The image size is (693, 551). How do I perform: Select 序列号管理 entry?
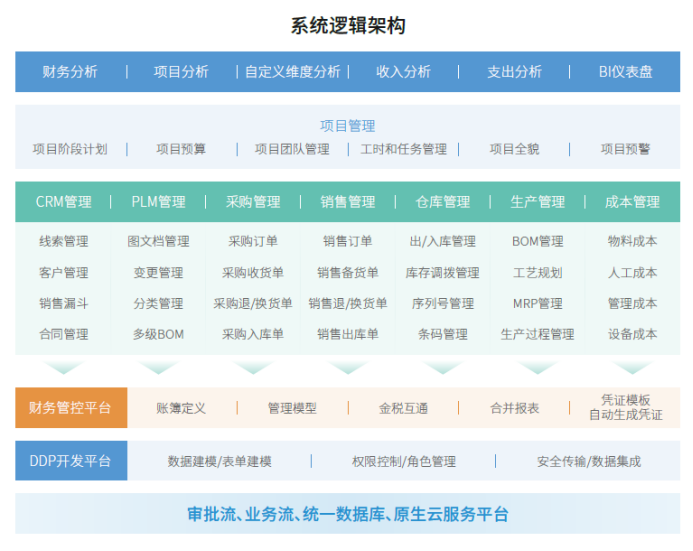click(443, 304)
